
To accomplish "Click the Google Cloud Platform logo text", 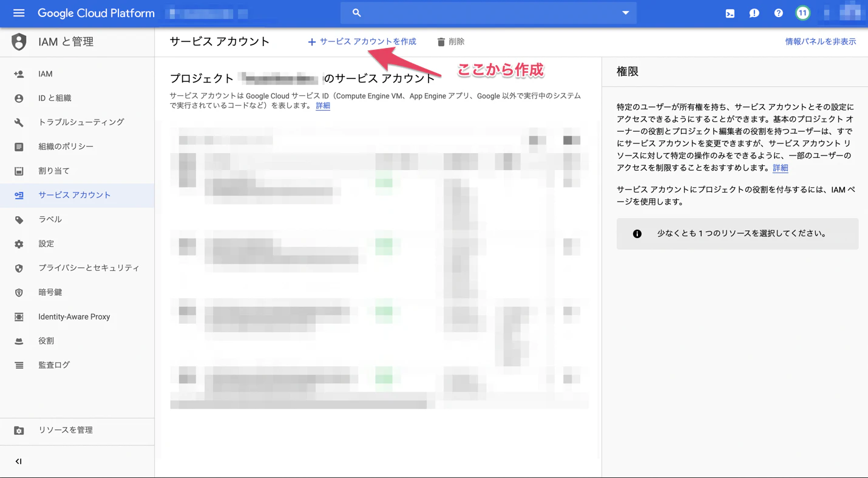I will pyautogui.click(x=96, y=13).
